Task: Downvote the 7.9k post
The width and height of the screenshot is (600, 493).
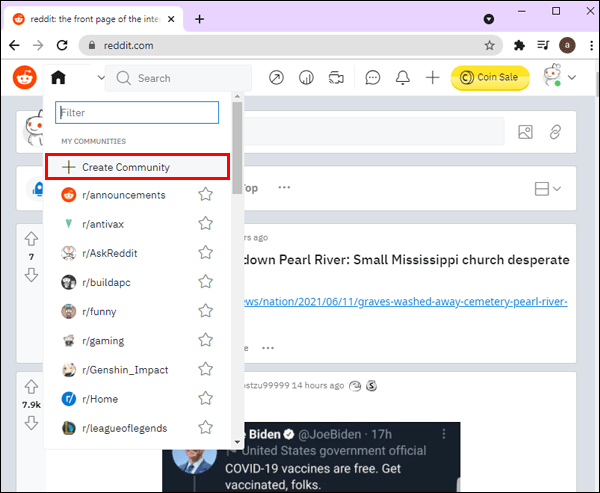Action: coord(31,423)
